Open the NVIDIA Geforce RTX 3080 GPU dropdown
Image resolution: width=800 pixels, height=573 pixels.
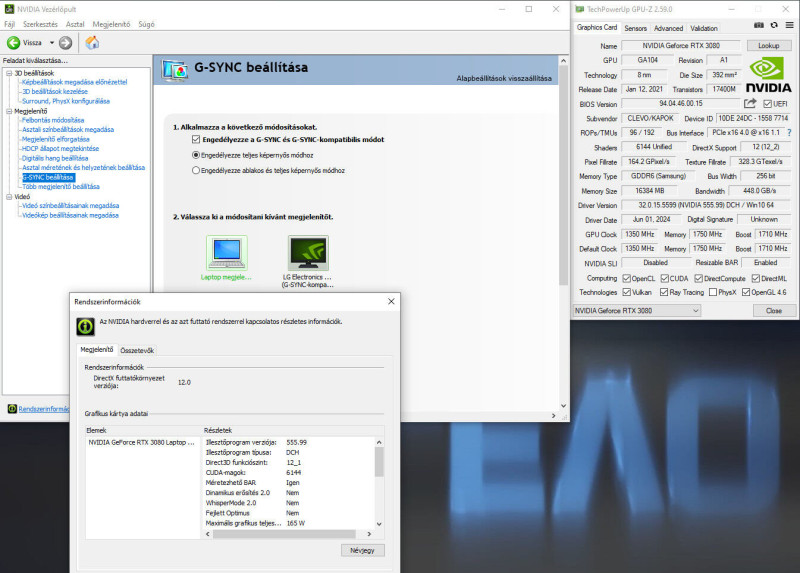[636, 310]
